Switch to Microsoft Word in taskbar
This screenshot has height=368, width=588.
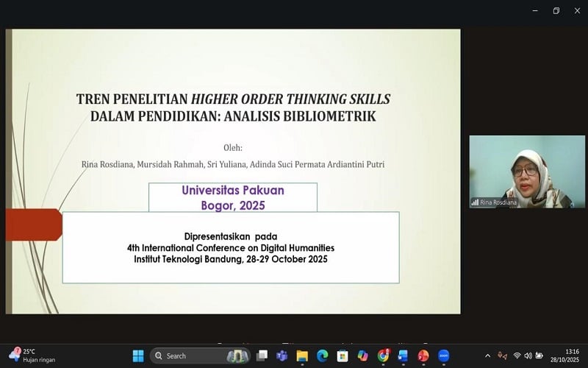pyautogui.click(x=403, y=356)
